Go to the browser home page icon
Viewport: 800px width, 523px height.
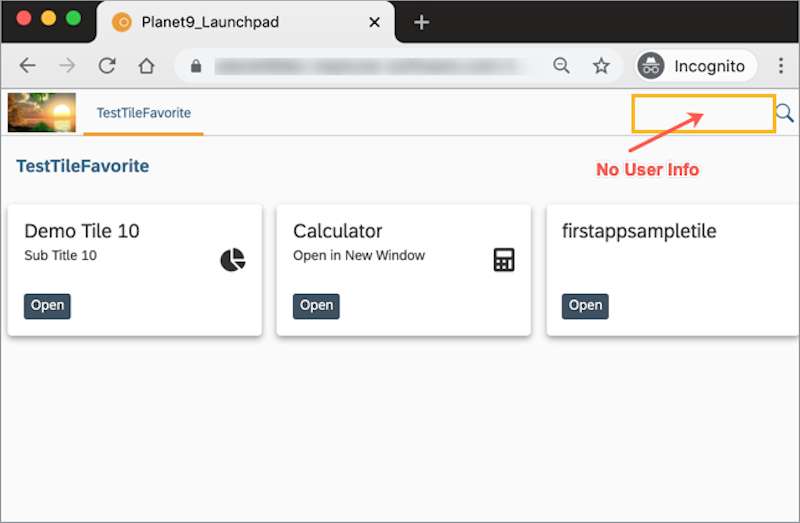click(x=146, y=66)
